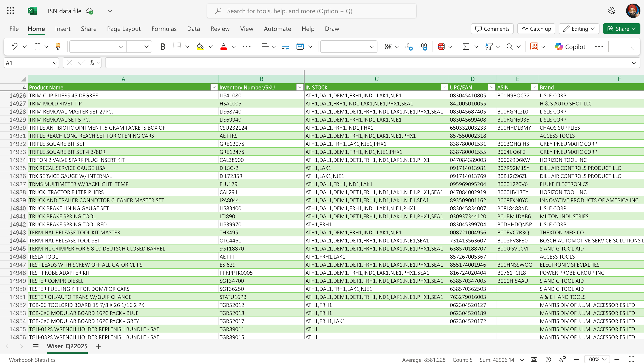The width and height of the screenshot is (644, 364).
Task: Use Find to search the sheet
Action: pos(510,46)
